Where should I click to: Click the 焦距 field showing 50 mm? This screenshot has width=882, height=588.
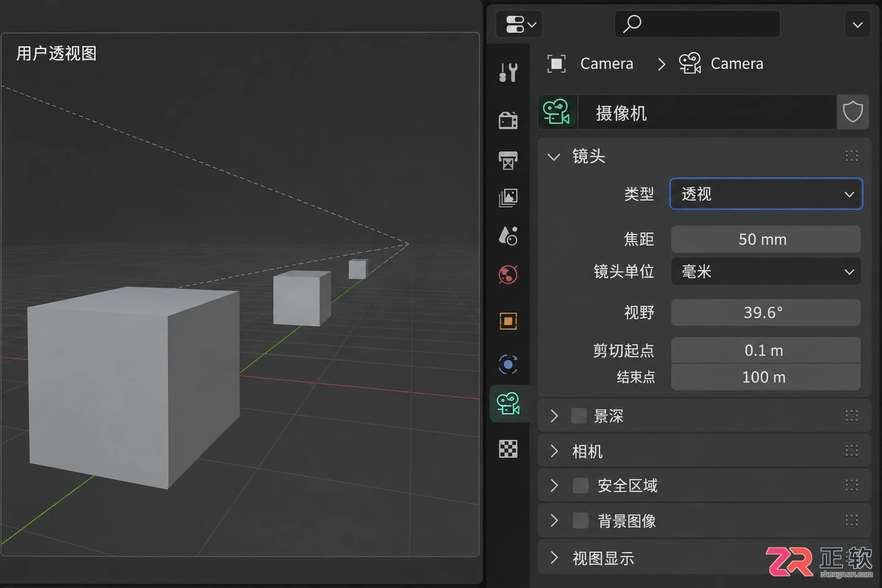766,239
